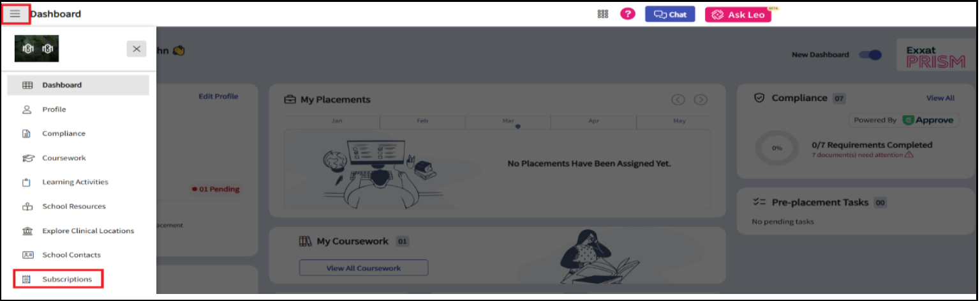This screenshot has height=301, width=980.
Task: Navigate to Explore Clinical Locations
Action: (x=88, y=231)
